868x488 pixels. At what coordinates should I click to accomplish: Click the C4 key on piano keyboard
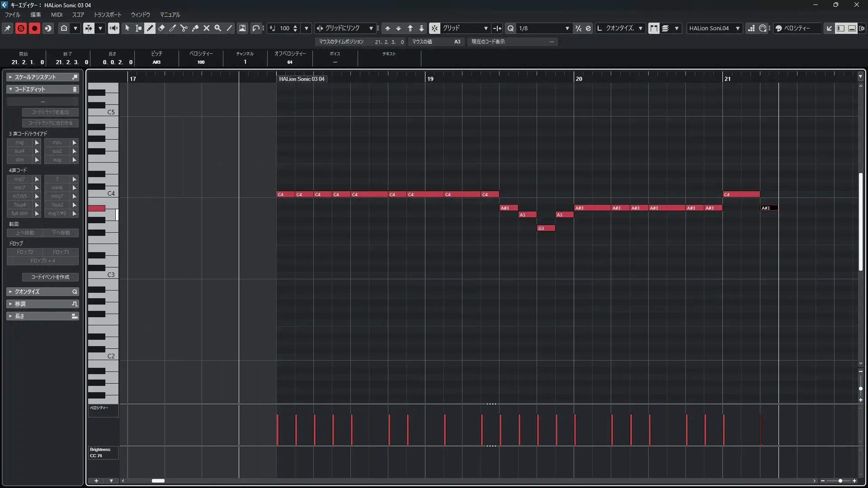108,194
